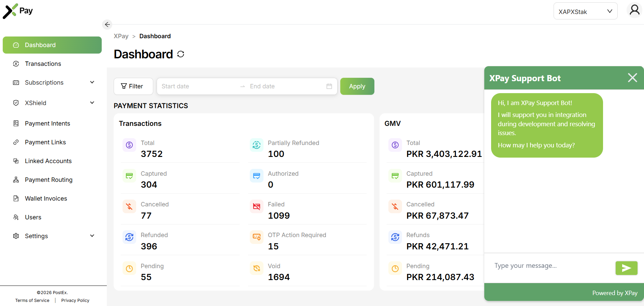Screen dimensions: 644x306
Task: Send the chat message with the arrow button
Action: click(626, 268)
